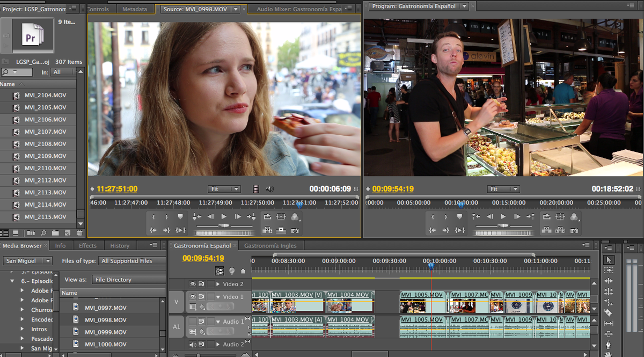Open the Program monitor Fit zoom dropdown
The image size is (644, 357).
503,189
